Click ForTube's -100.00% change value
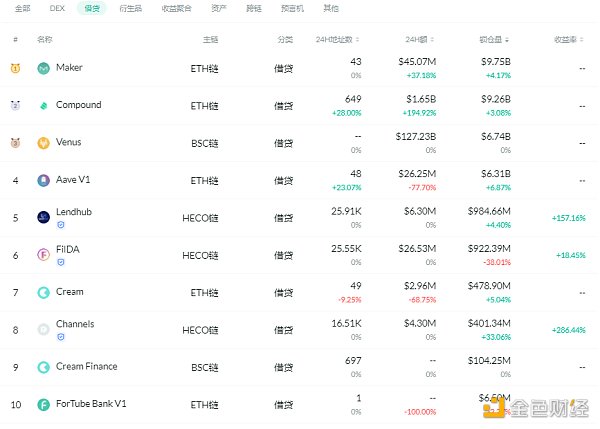The image size is (600, 429). coord(420,412)
